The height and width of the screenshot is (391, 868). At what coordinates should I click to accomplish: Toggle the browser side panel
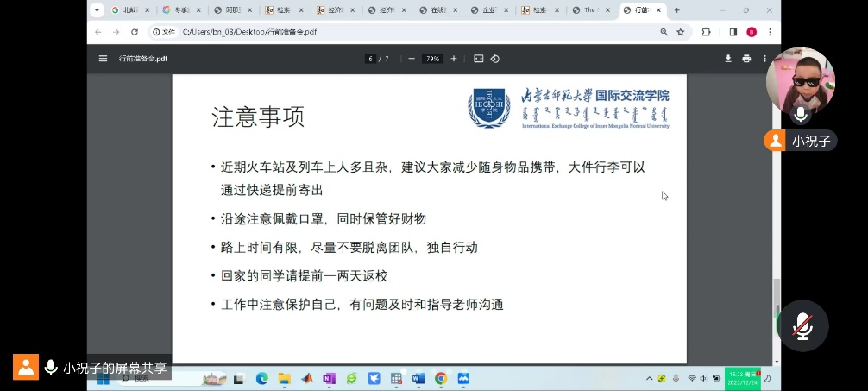(x=733, y=32)
